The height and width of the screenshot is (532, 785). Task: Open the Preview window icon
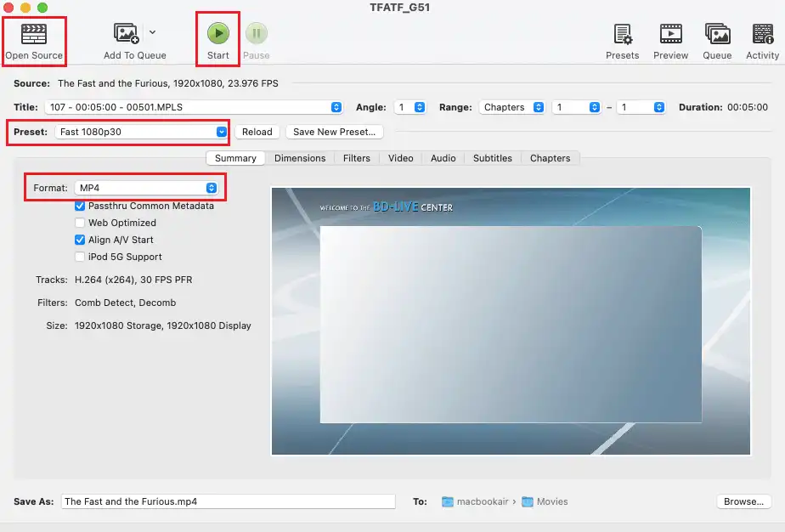click(670, 35)
